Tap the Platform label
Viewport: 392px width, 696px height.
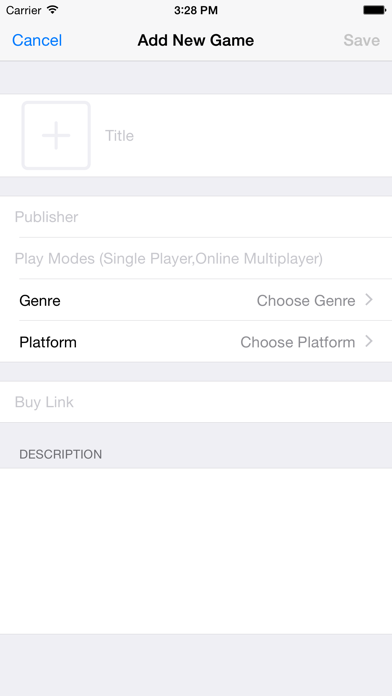(48, 342)
